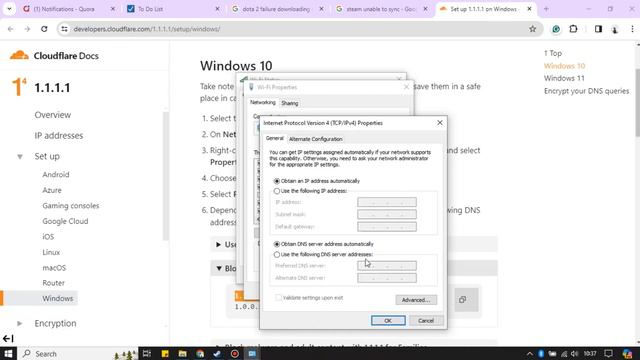The height and width of the screenshot is (360, 640).
Task: Switch to the steam unable to sync tab
Action: (382, 9)
